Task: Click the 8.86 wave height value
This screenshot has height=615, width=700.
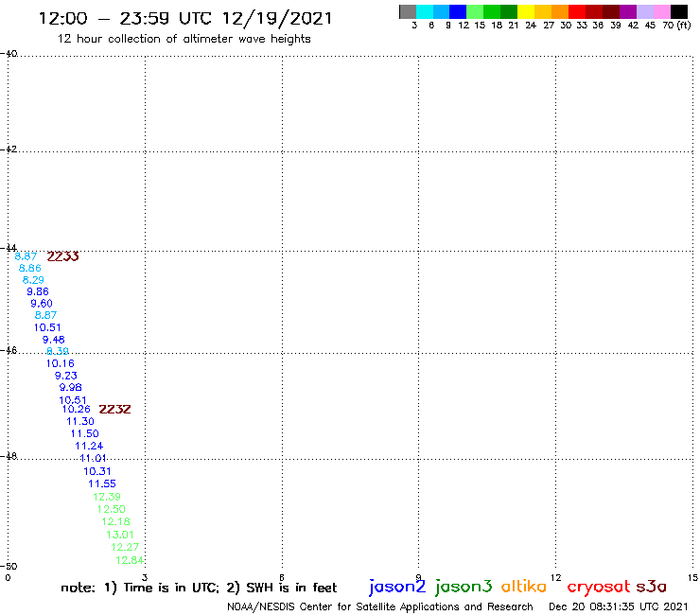Action: click(29, 268)
